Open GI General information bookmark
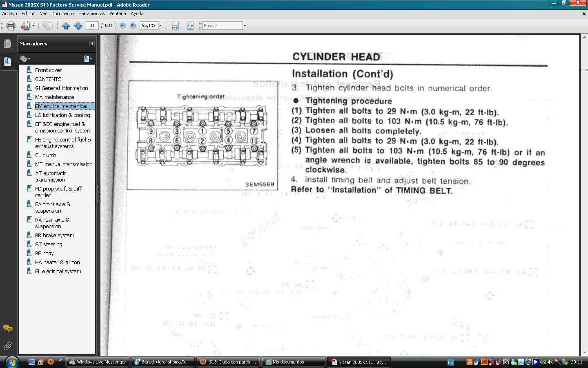Viewport: 588px width, 368px height. [62, 88]
